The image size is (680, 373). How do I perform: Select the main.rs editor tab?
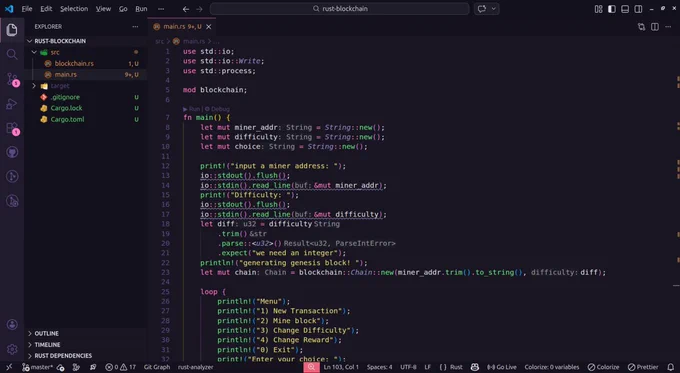pyautogui.click(x=182, y=27)
